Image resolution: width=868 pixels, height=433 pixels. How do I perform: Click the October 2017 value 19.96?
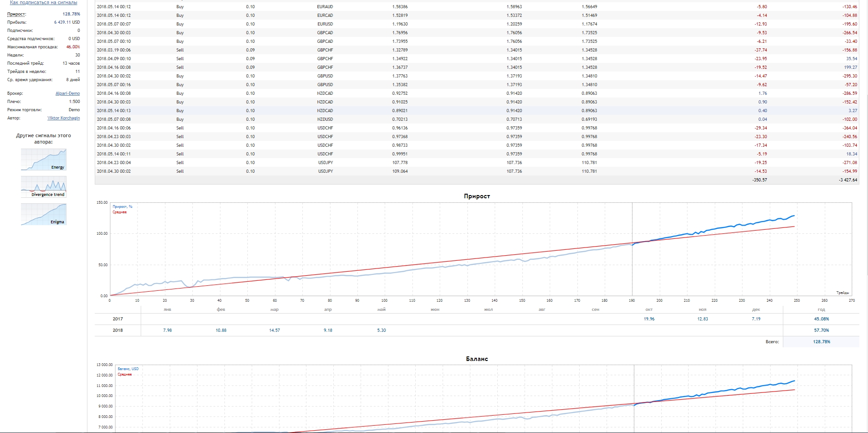649,319
